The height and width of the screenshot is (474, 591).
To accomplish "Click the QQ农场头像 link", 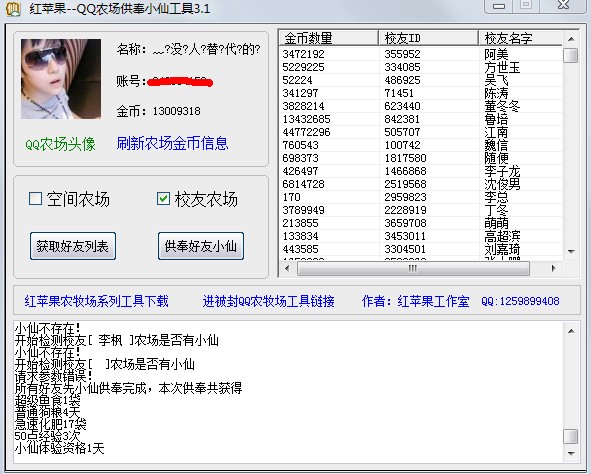I will point(60,144).
